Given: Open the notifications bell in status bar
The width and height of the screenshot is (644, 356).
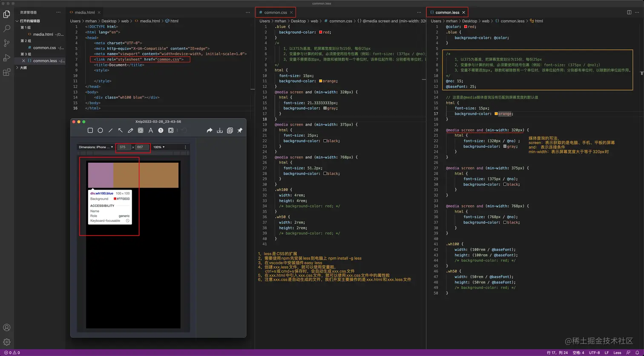Looking at the screenshot, I should [x=636, y=353].
